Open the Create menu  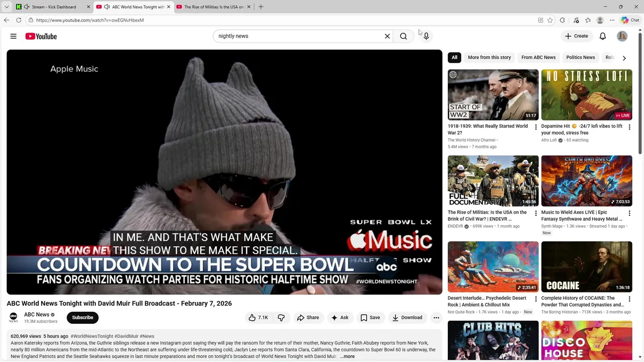577,36
